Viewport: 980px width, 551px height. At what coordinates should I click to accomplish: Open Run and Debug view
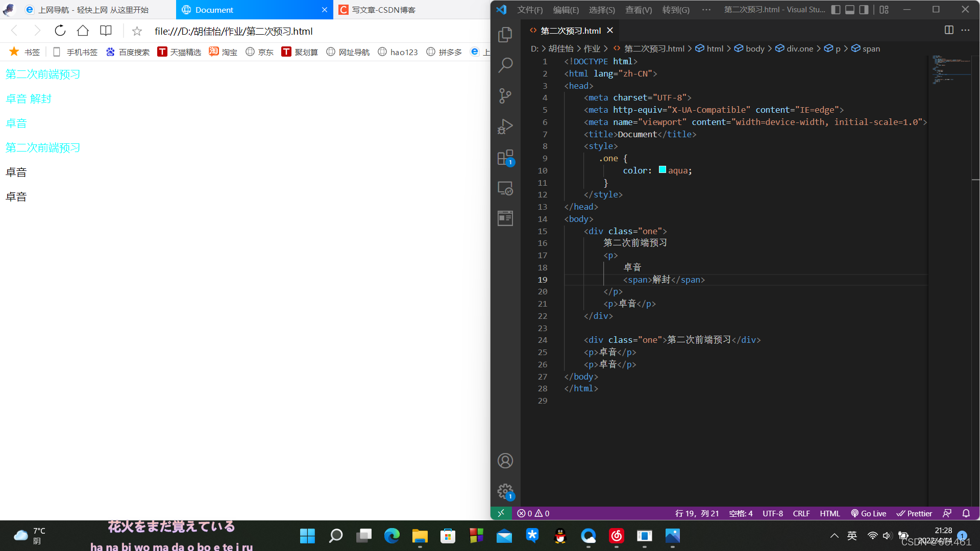505,127
